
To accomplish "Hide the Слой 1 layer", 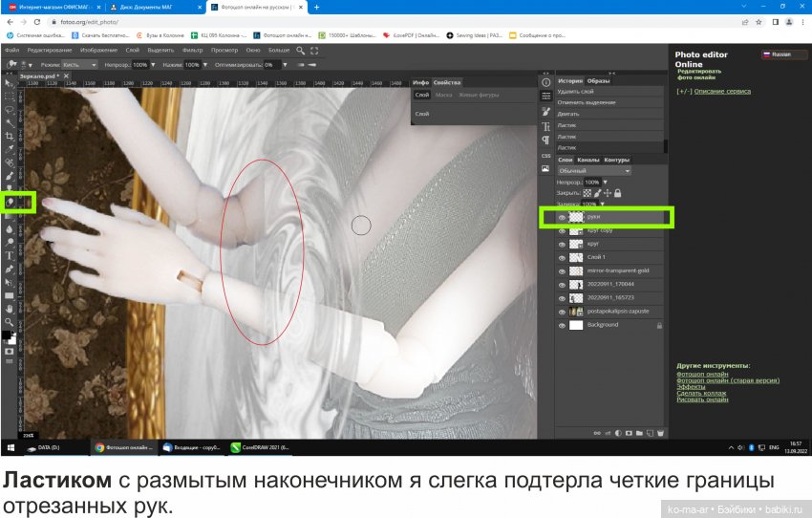I will (x=562, y=258).
